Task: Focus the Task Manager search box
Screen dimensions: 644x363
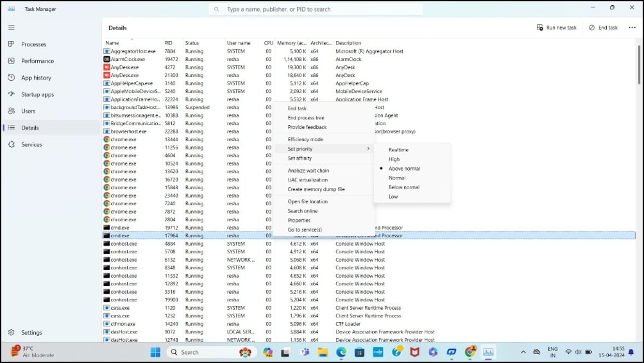Action: [316, 10]
